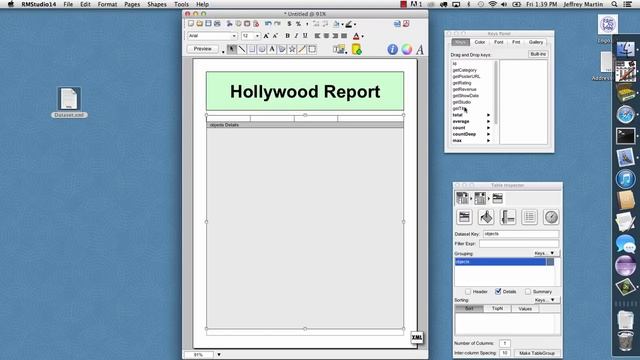This screenshot has width=640, height=360.
Task: Increase font size with larger A icon
Action: tap(266, 36)
